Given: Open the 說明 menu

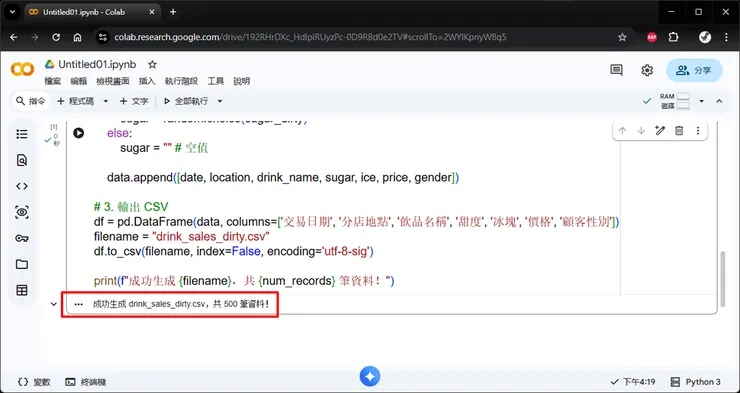Looking at the screenshot, I should click(x=242, y=81).
